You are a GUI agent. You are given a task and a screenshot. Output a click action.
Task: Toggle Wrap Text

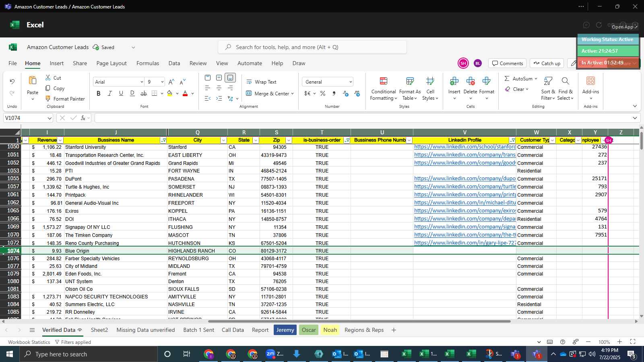(x=261, y=82)
